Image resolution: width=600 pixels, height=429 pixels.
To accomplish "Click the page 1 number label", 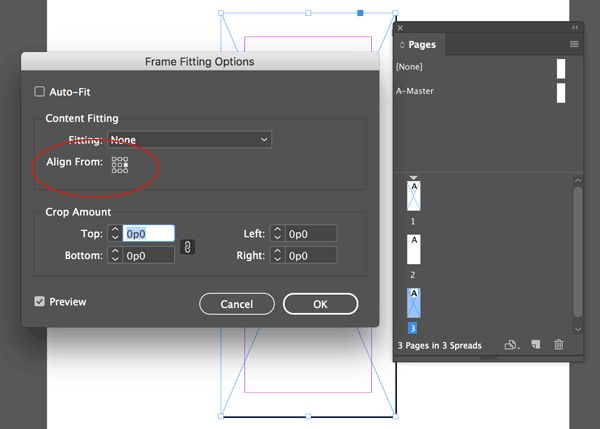I will click(x=412, y=222).
